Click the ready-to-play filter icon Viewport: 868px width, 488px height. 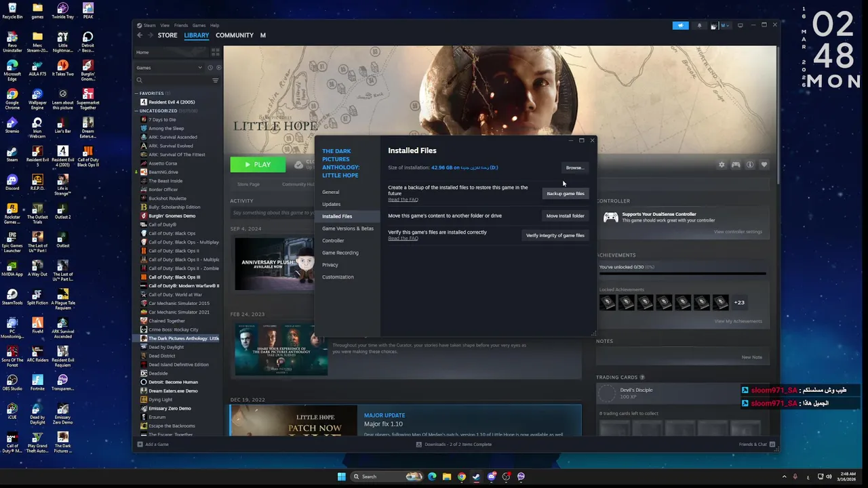(218, 68)
